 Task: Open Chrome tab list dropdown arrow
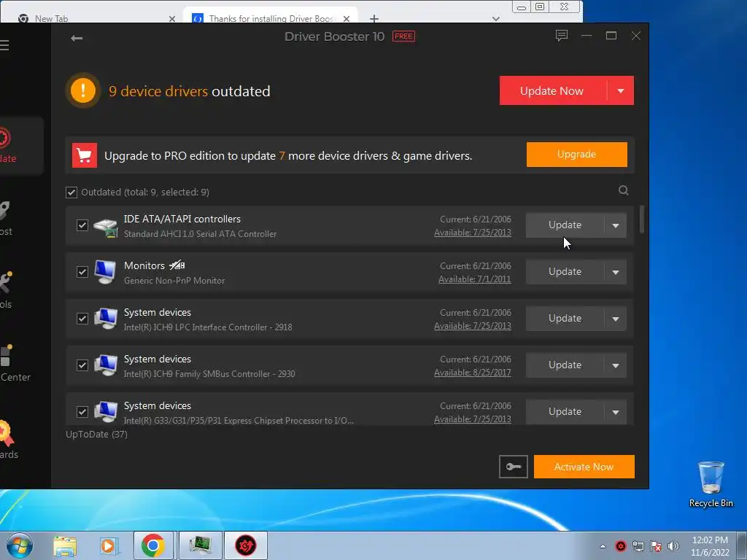click(496, 19)
